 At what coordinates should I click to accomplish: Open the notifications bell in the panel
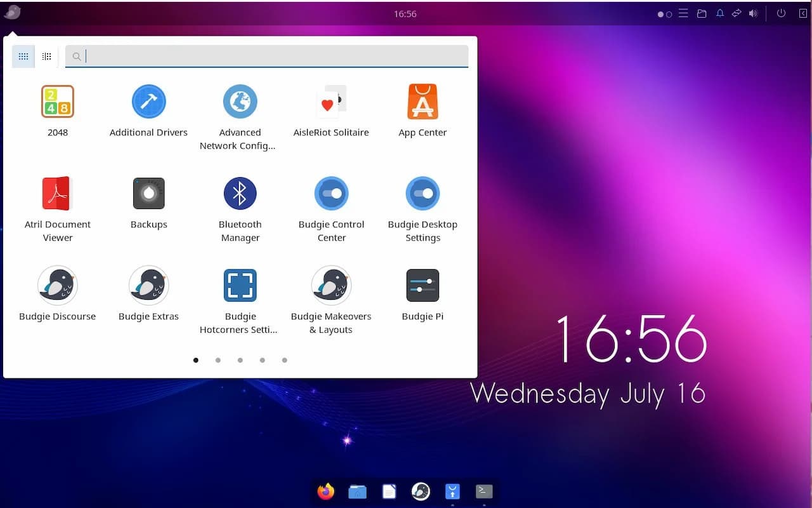coord(720,13)
